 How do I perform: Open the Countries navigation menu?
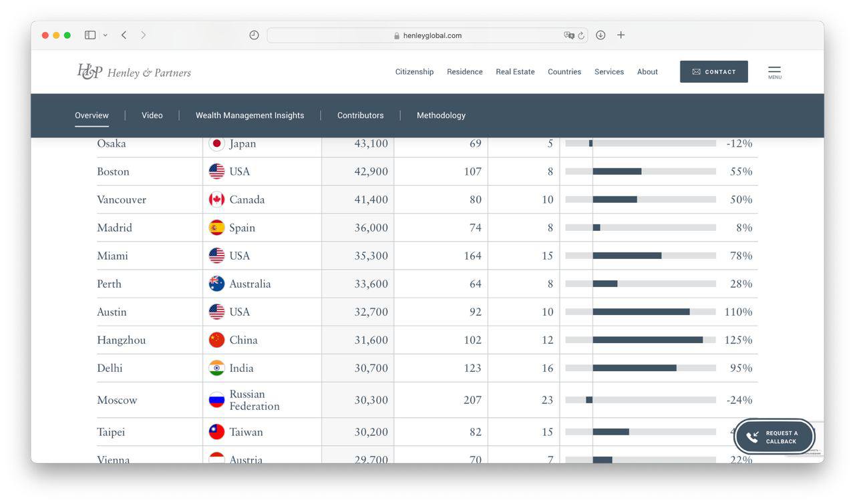pyautogui.click(x=564, y=72)
